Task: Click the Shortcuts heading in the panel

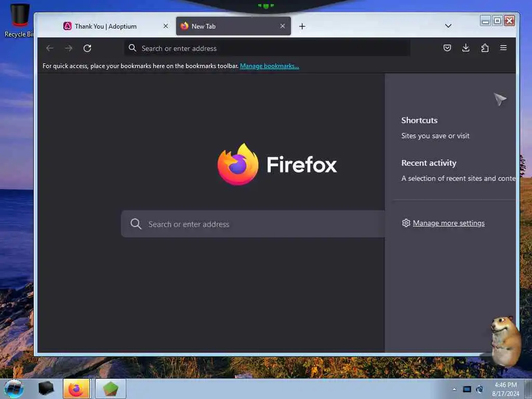Action: tap(419, 120)
